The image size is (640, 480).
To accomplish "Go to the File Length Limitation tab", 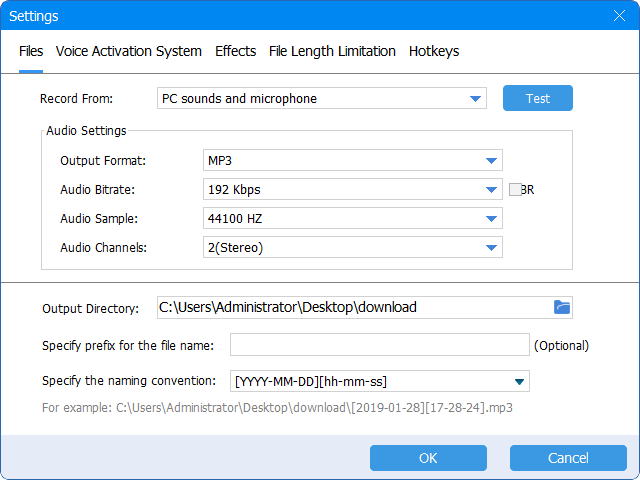I will coord(332,51).
